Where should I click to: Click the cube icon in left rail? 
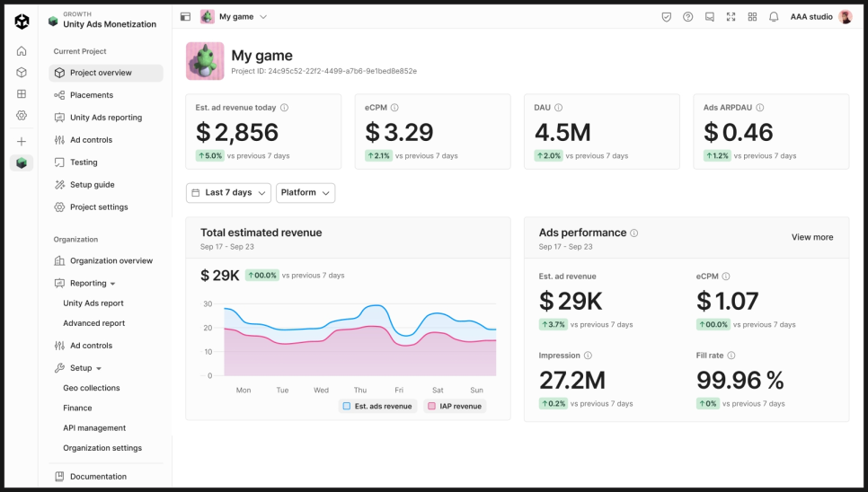pyautogui.click(x=22, y=73)
